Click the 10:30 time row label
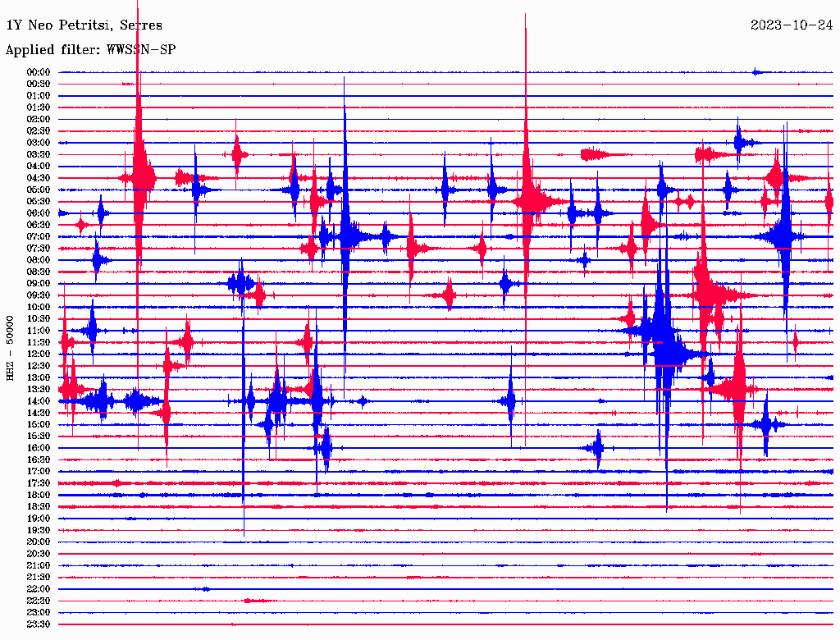The width and height of the screenshot is (840, 640). point(39,319)
